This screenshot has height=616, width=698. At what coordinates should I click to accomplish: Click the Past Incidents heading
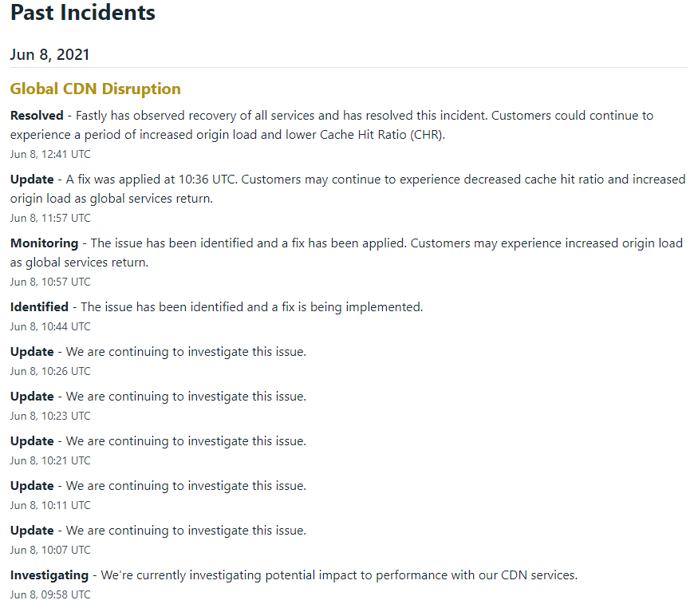pyautogui.click(x=83, y=13)
